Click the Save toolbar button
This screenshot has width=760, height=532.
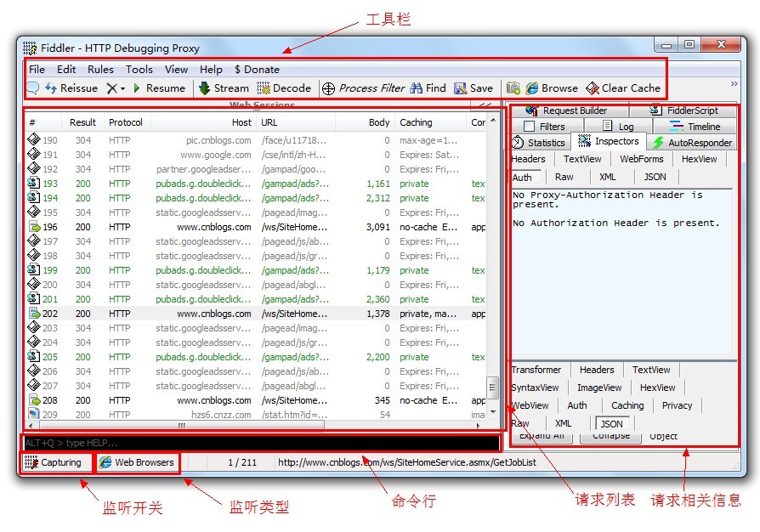[x=474, y=88]
